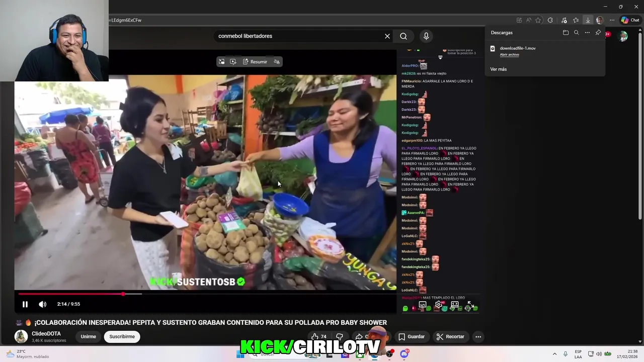The image size is (644, 362).
Task: Toggle read aloud icon in address bar
Action: [529, 20]
